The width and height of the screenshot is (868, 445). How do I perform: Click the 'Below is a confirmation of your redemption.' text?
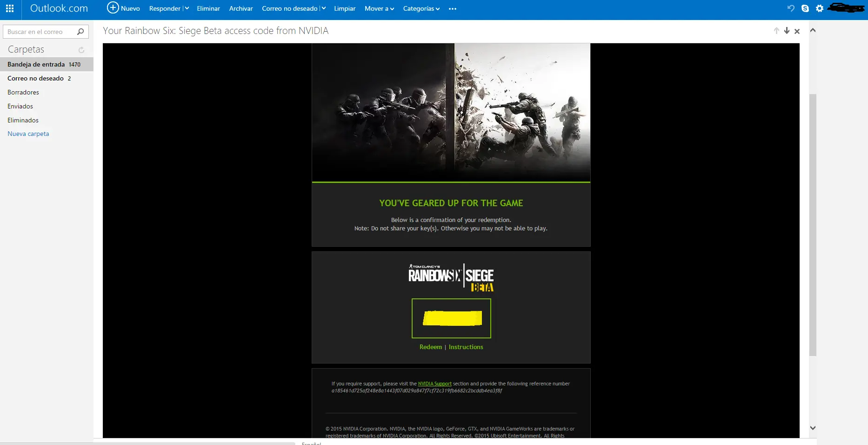[x=451, y=220]
